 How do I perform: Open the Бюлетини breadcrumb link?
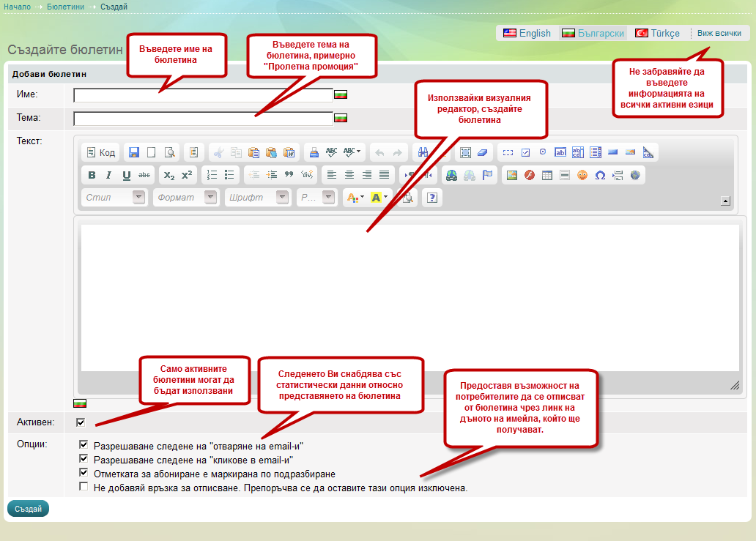tap(65, 7)
